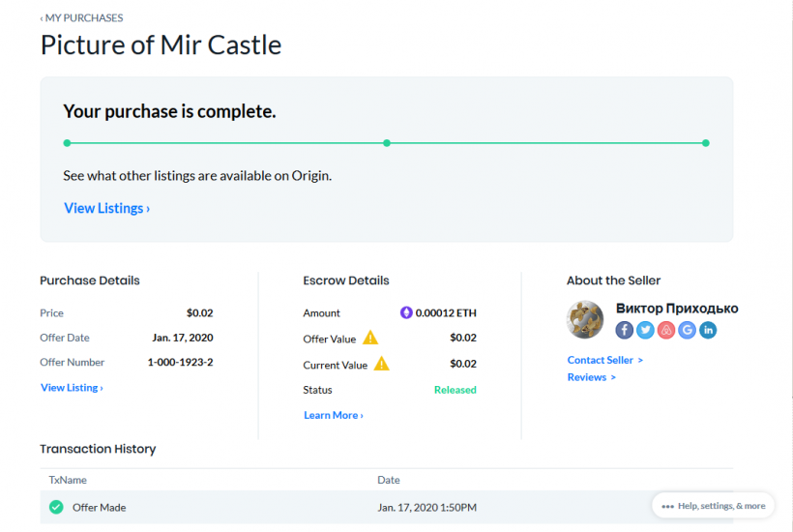Click the Escrow Details heading
This screenshot has width=793, height=532.
(x=346, y=281)
